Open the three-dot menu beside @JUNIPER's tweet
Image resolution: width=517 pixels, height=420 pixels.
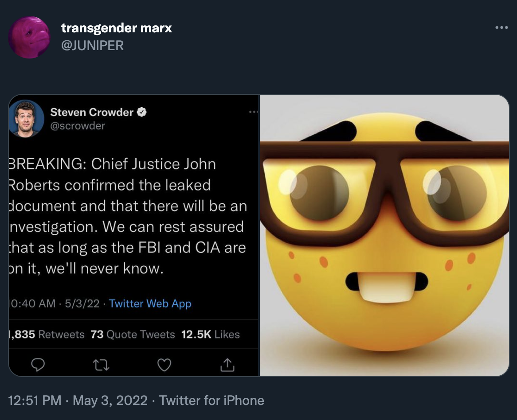(501, 27)
